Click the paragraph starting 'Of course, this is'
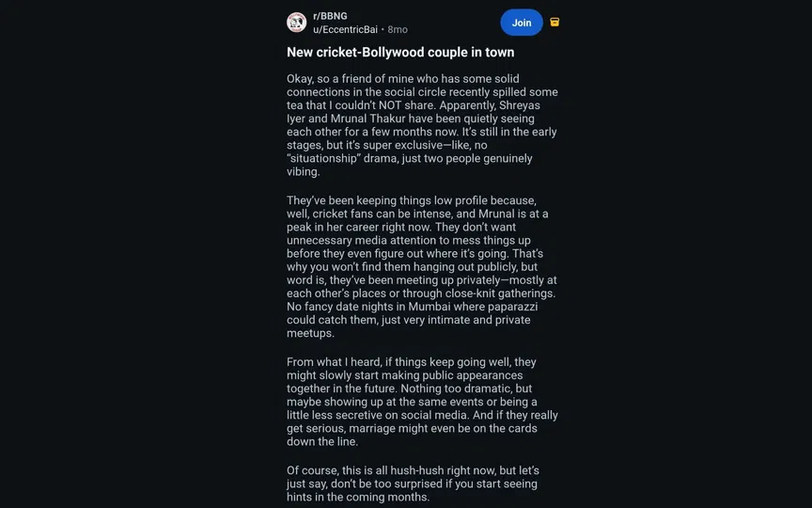 click(x=414, y=484)
